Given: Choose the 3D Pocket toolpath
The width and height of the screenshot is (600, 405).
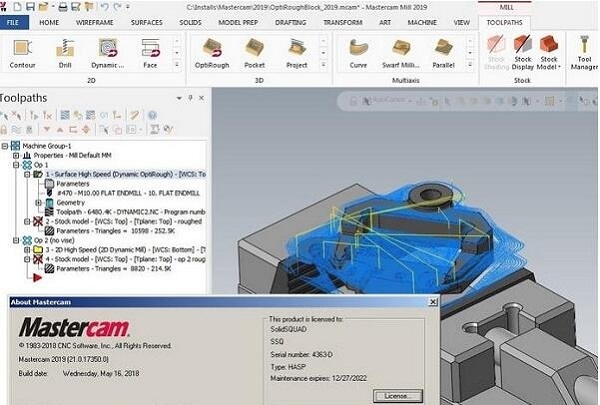Looking at the screenshot, I should [x=254, y=54].
